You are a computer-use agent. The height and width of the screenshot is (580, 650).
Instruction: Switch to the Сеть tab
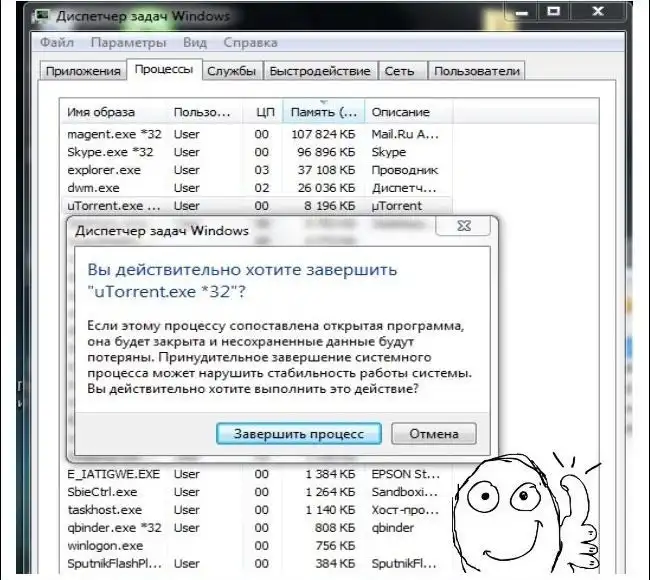[x=399, y=71]
